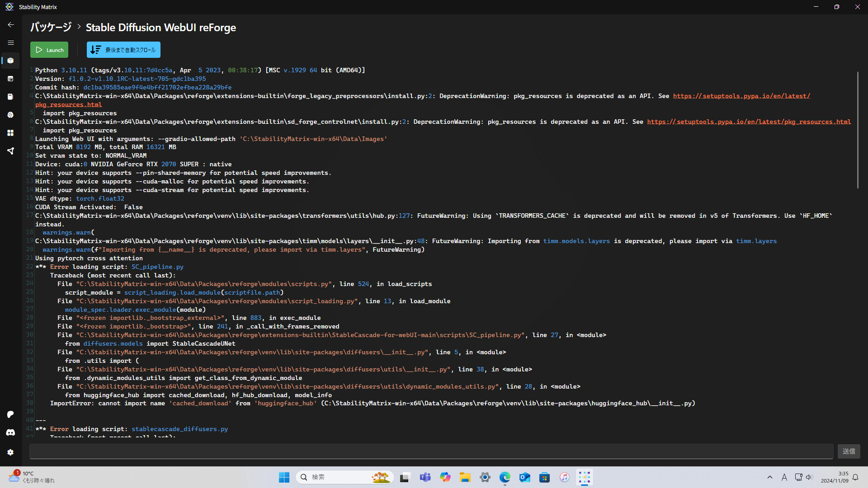Open the Inference sidebar icon
The width and height of the screenshot is (868, 488).
11,79
